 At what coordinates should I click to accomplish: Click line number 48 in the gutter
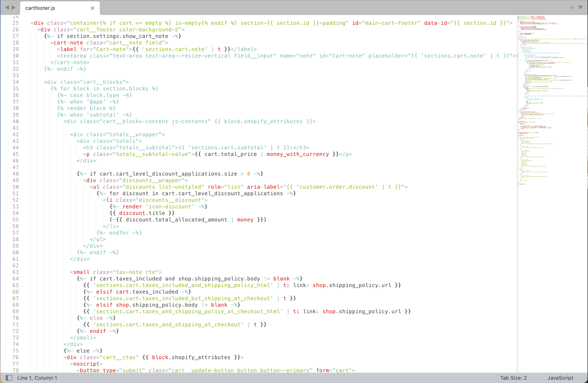[15, 174]
